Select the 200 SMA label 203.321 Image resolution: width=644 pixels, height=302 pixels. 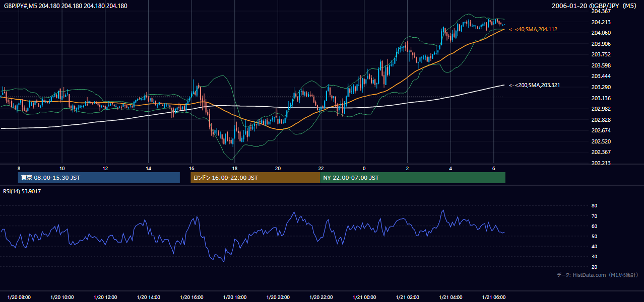[535, 86]
